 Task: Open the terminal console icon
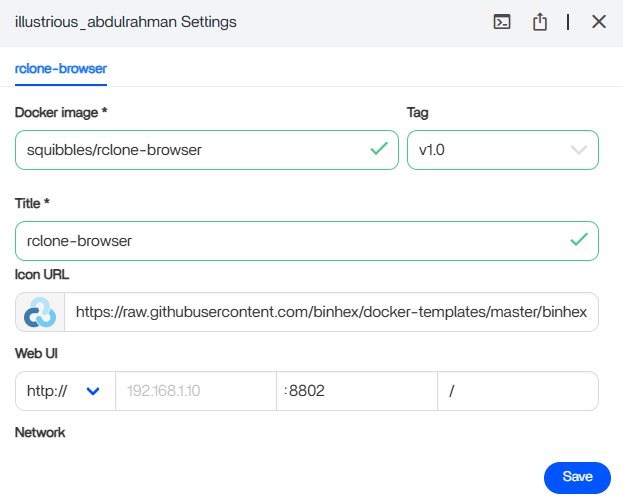coord(502,22)
